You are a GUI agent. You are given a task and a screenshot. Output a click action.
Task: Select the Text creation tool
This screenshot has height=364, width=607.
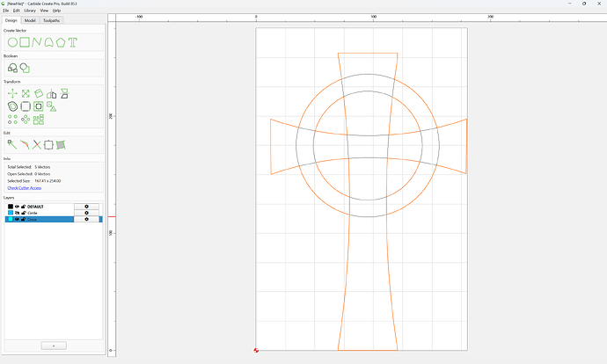pyautogui.click(x=73, y=42)
